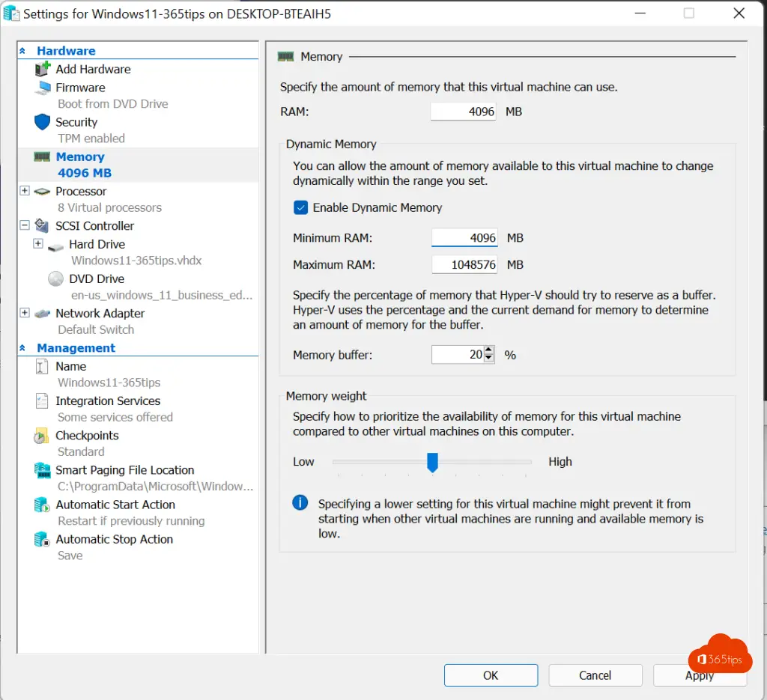Click the Hard Drive icon
767x700 pixels.
point(55,247)
